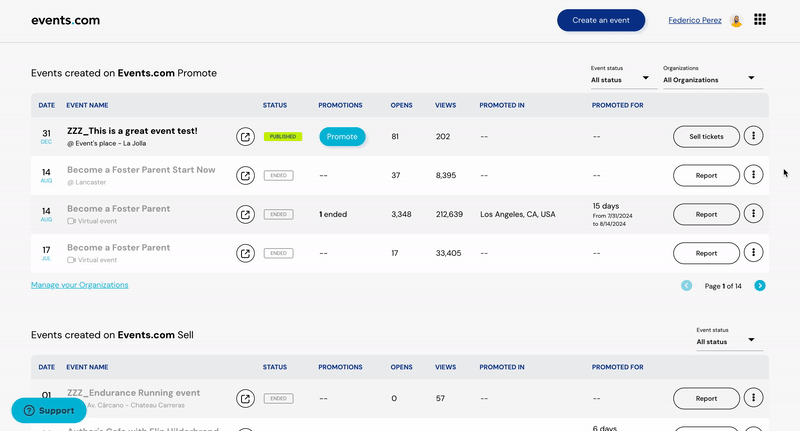Click the Sell tickets button
800x431 pixels.
tap(706, 137)
